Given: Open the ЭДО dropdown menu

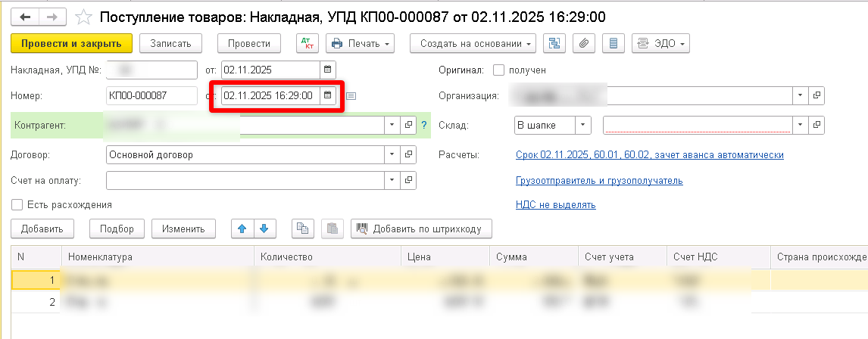Looking at the screenshot, I should [660, 44].
